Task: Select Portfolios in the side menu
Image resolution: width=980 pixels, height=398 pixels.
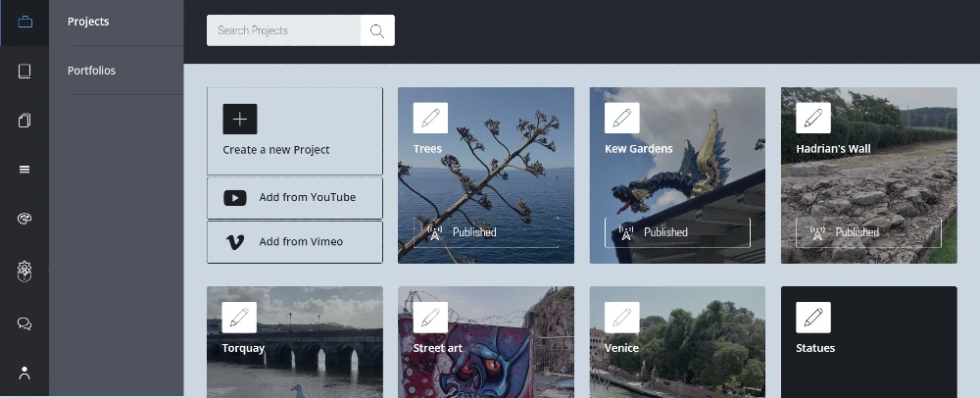Action: [91, 71]
